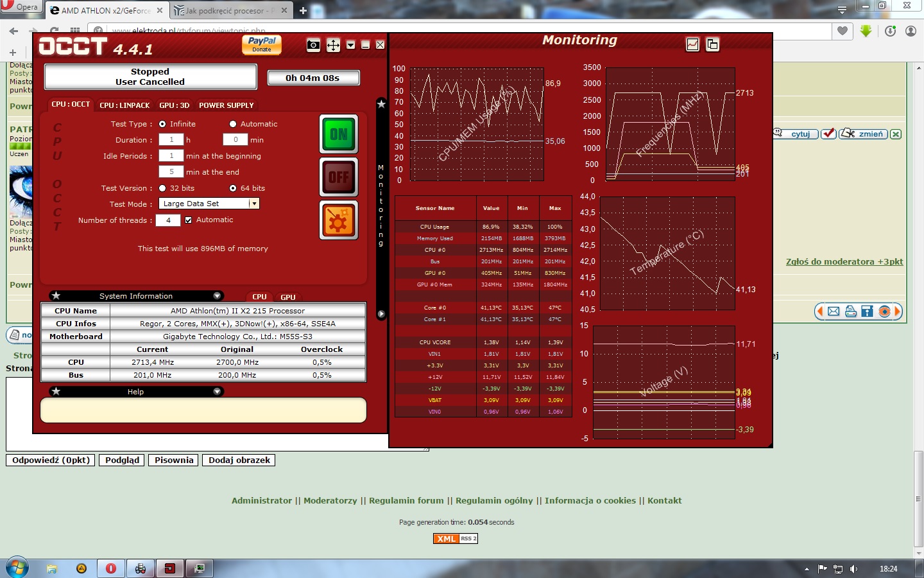
Task: Open the Opera tab list menu arrow
Action: pos(842,10)
